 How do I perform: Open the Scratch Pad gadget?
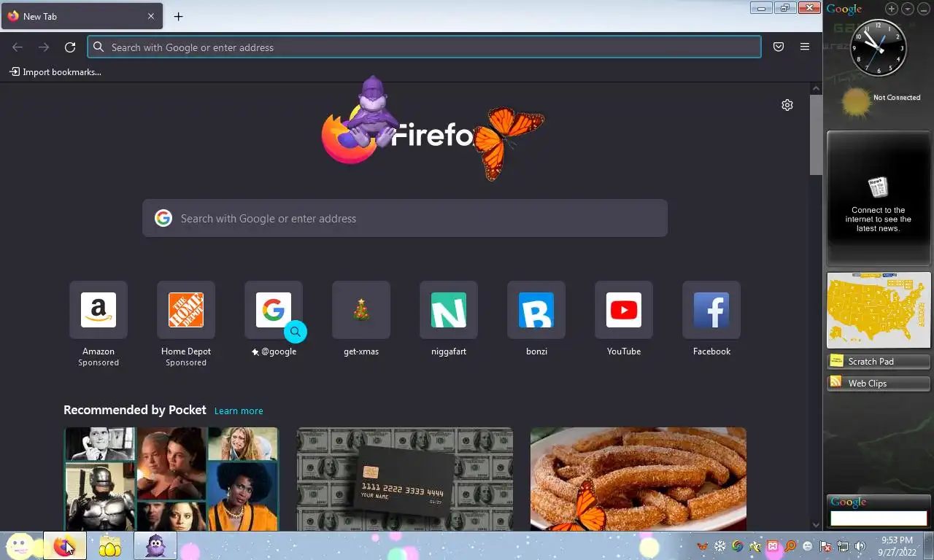pos(879,361)
